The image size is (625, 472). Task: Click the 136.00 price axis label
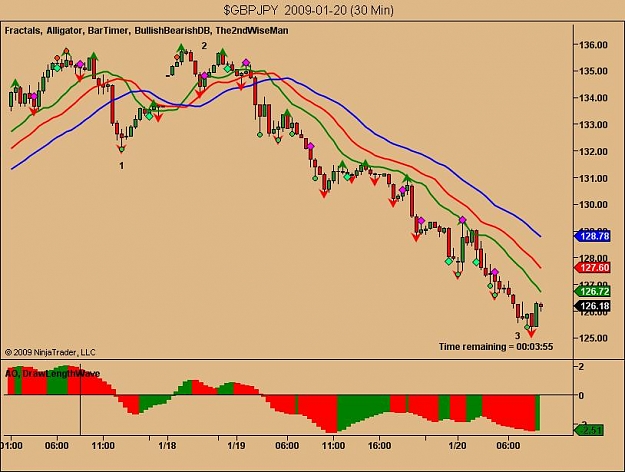click(x=594, y=45)
